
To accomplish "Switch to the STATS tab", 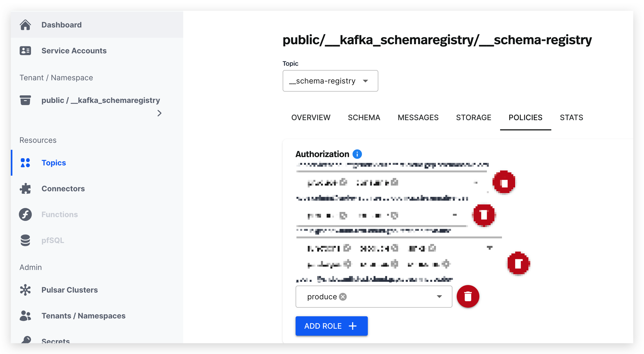I will [x=571, y=117].
